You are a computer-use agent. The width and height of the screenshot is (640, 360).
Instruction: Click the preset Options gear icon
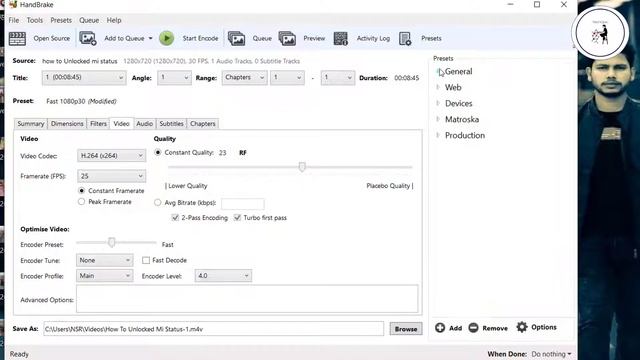pos(522,327)
